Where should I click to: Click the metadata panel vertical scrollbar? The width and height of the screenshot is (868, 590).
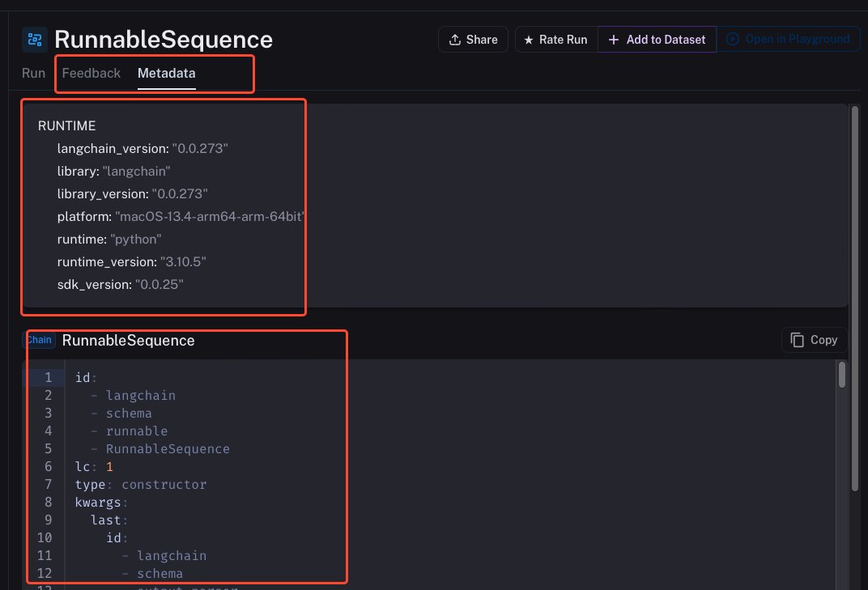855,299
